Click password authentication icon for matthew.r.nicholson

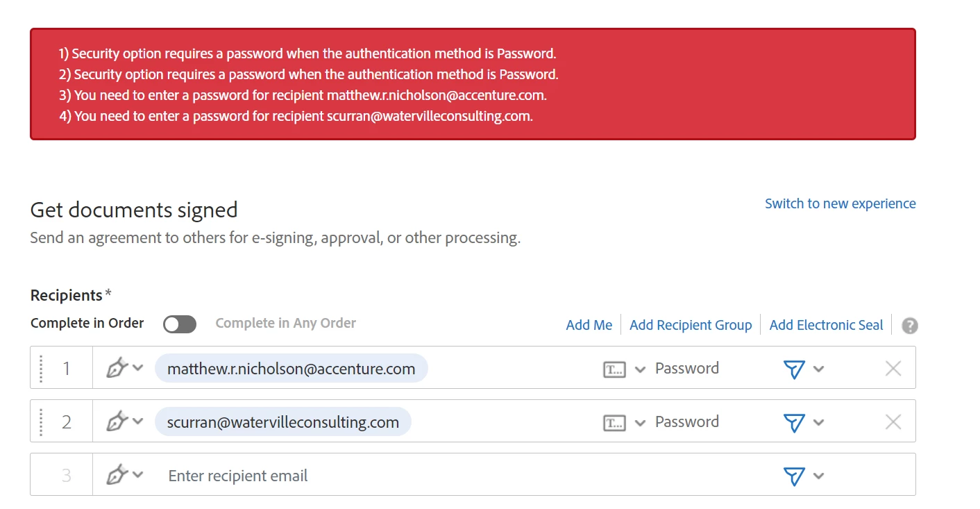(x=614, y=369)
